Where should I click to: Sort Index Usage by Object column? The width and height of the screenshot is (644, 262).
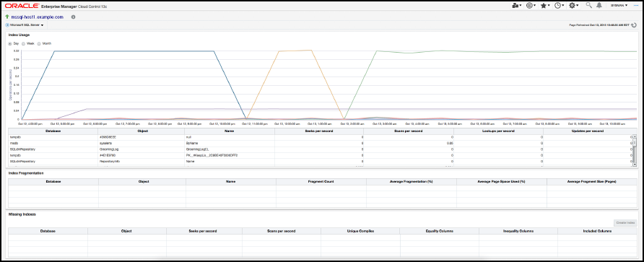142,131
